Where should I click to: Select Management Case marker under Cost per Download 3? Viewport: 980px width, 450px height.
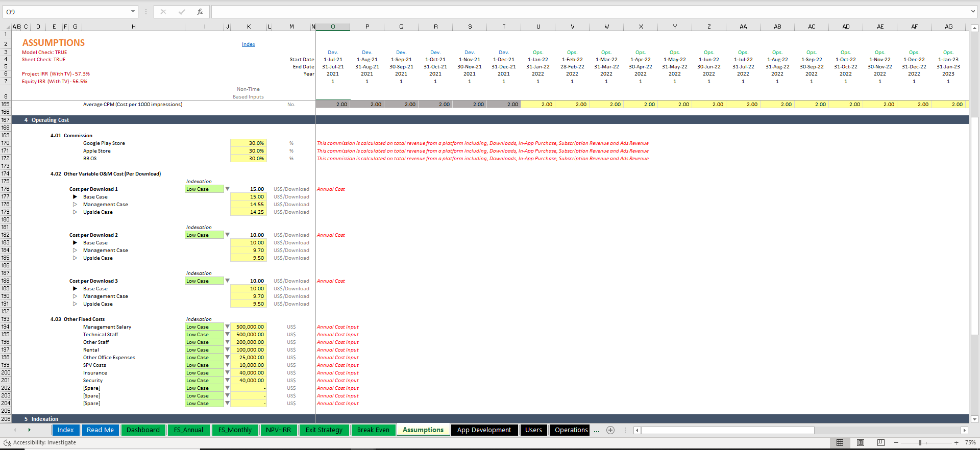pos(75,296)
